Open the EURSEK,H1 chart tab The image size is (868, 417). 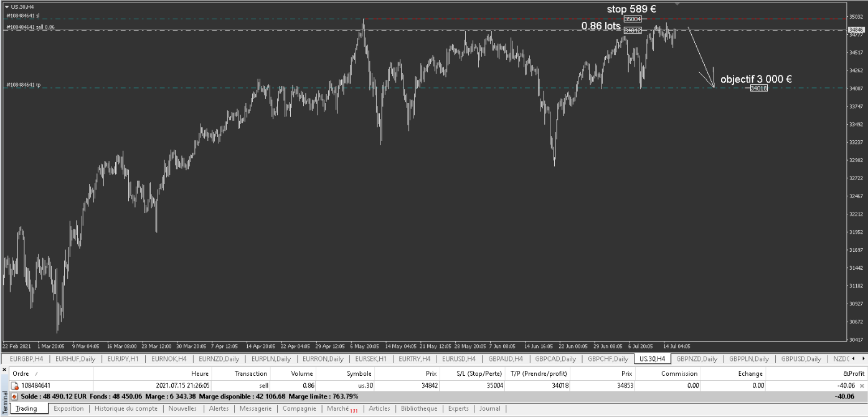[370, 359]
